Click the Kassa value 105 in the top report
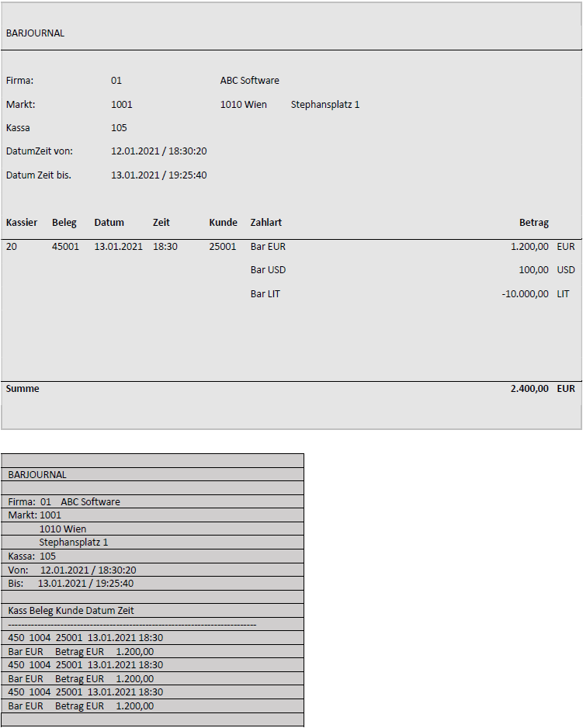583x728 pixels. pyautogui.click(x=119, y=128)
